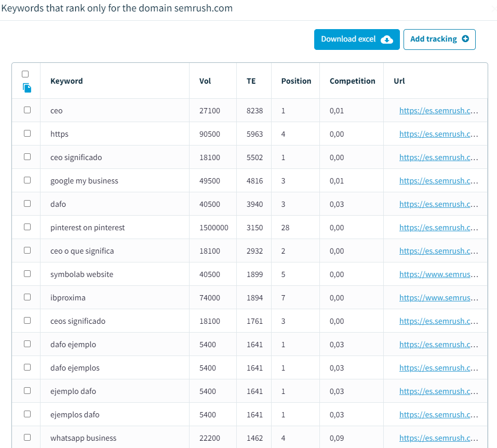Viewport: 497px width, 448px height.
Task: Follow the URL link in 'ceo significado' row
Action: [438, 157]
